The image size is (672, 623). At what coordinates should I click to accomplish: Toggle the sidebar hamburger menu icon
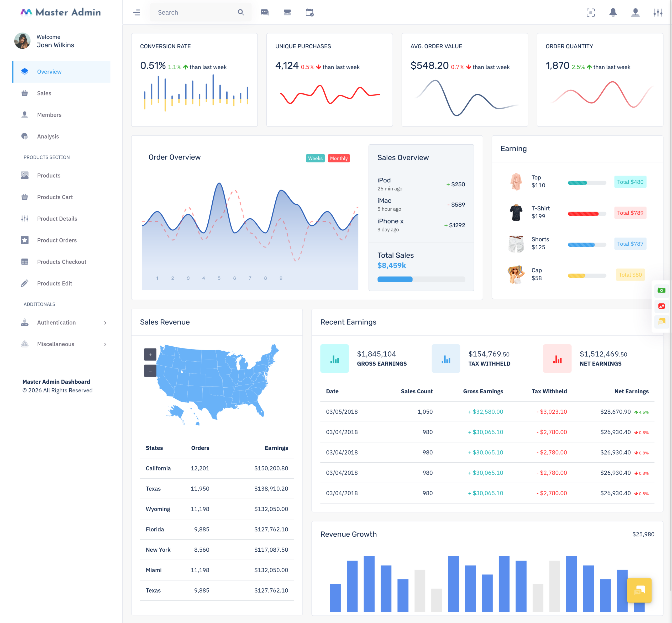(x=136, y=13)
